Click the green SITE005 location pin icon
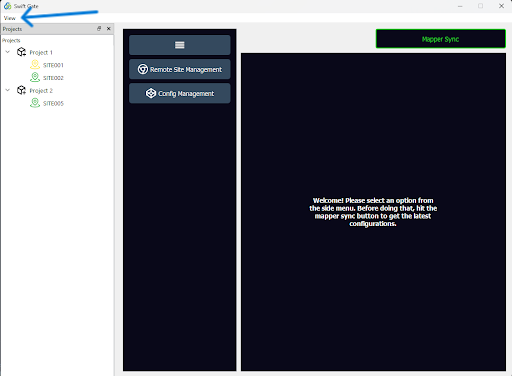 [35, 103]
